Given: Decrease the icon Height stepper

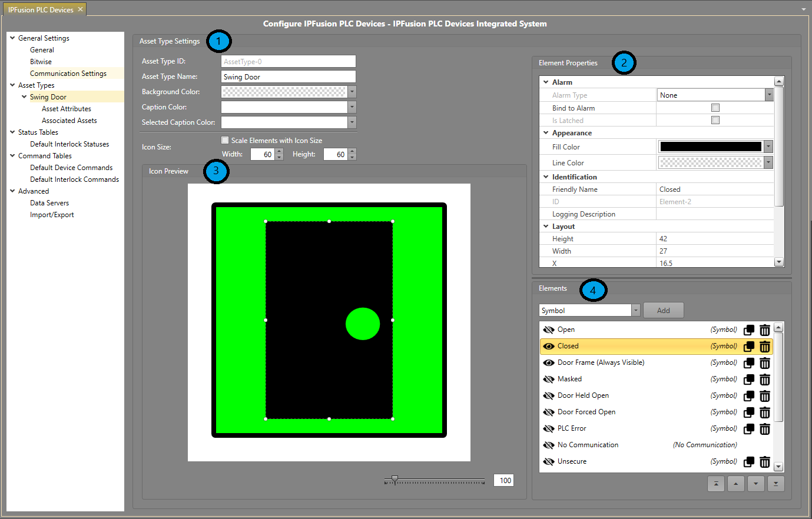Looking at the screenshot, I should click(x=352, y=157).
